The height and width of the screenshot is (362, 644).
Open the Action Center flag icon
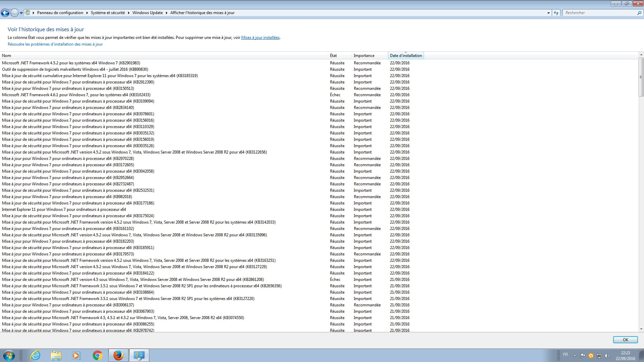[583, 356]
